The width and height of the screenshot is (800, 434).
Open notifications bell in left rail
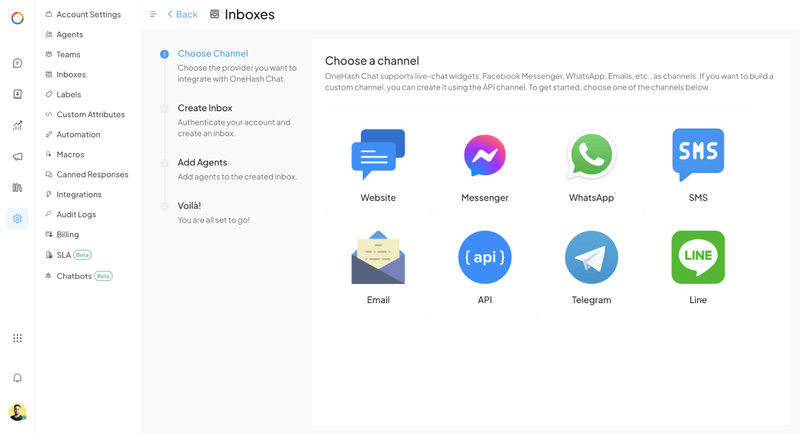[x=17, y=378]
